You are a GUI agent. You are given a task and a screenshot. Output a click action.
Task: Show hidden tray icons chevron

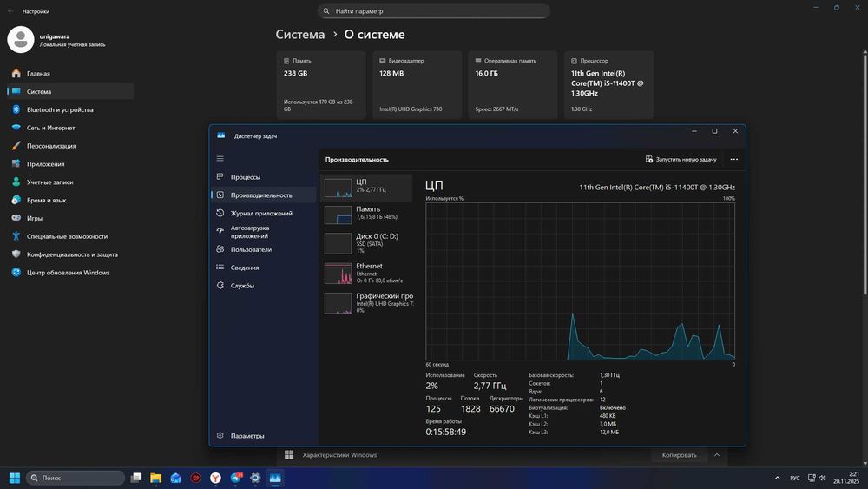(777, 478)
